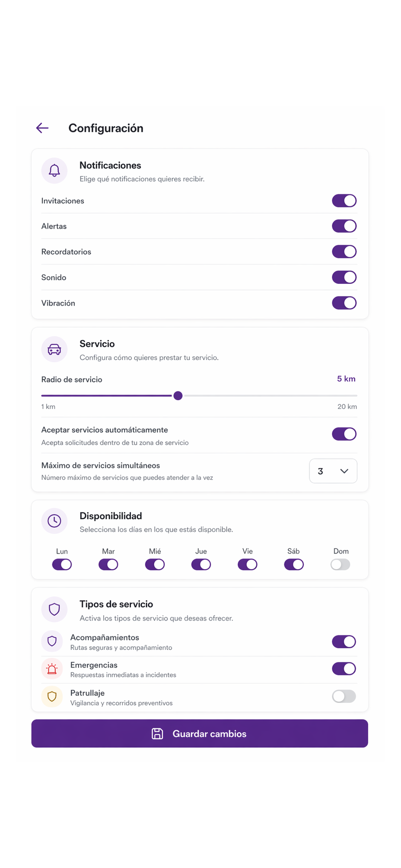Tap the Disponibilidad clock icon
Screen dimensions: 401x868
(x=54, y=521)
